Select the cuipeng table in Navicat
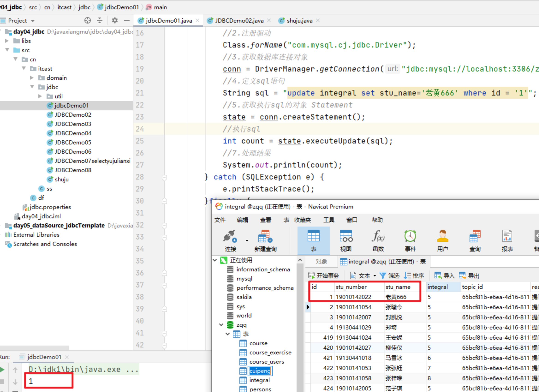Image resolution: width=539 pixels, height=392 pixels. point(260,371)
